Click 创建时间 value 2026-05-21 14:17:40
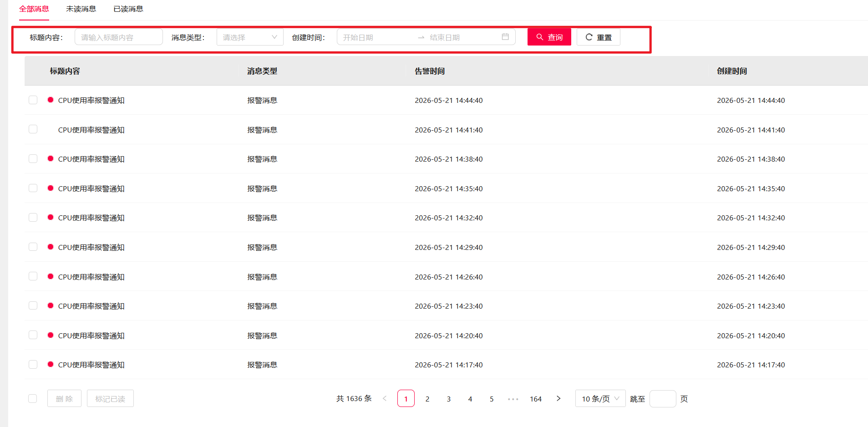This screenshot has height=427, width=868. coord(751,365)
